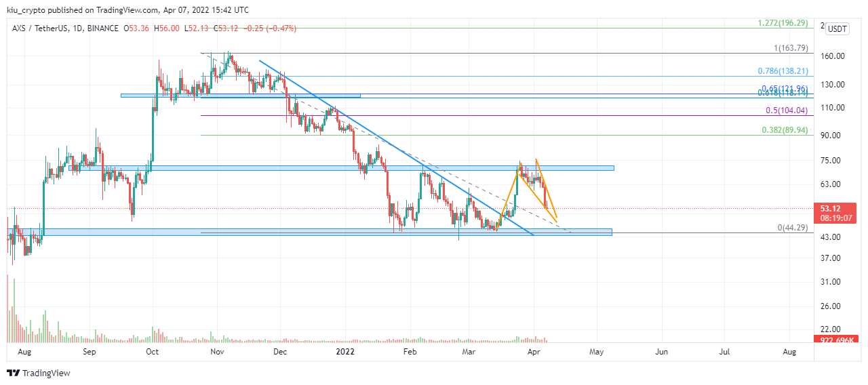
Task: Select the 0.382(89.94) Fibonacci label
Action: point(785,130)
